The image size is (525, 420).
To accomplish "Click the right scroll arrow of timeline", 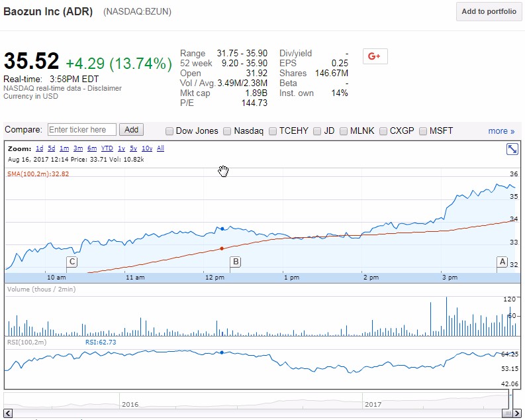I will 517,413.
